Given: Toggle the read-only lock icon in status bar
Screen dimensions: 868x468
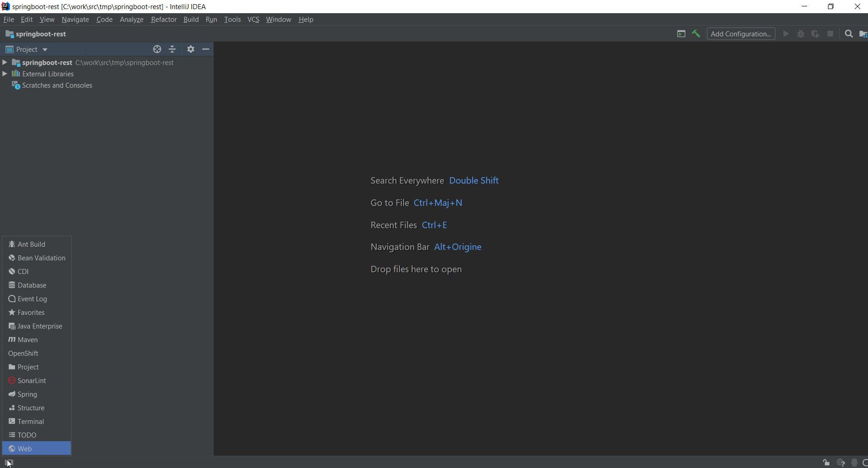Looking at the screenshot, I should (826, 463).
